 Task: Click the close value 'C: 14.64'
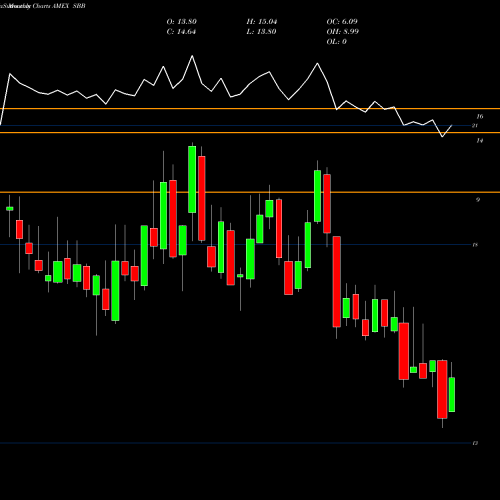point(181,32)
